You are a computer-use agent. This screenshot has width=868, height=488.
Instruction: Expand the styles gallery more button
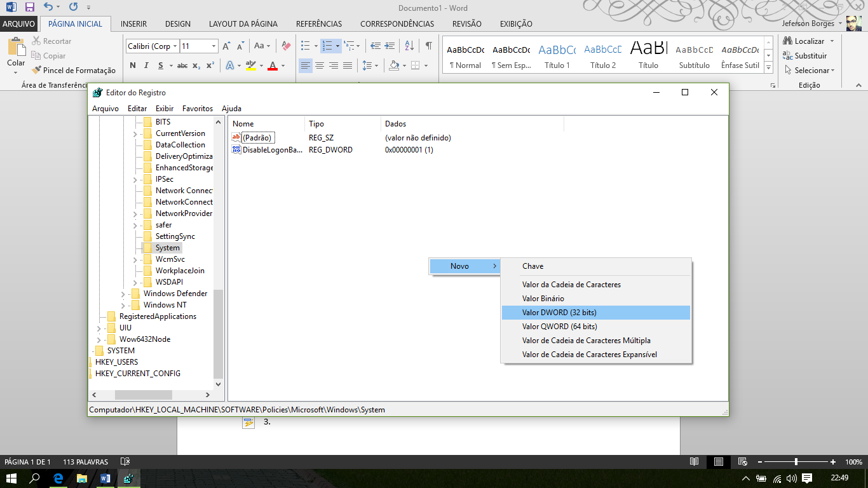[x=768, y=68]
